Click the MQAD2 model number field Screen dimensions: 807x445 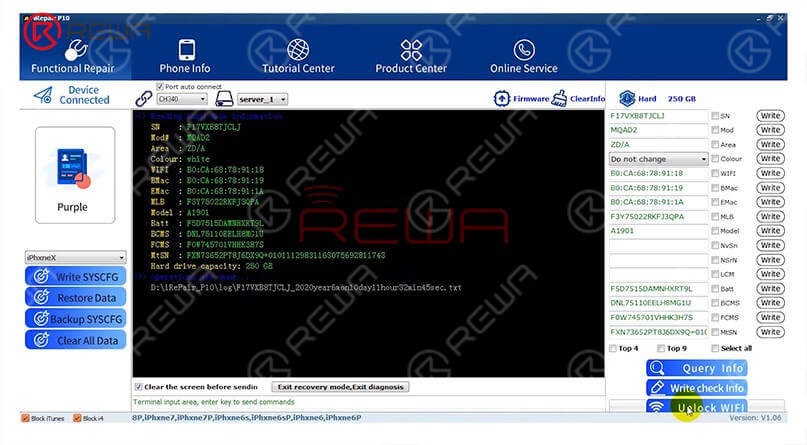click(x=658, y=130)
